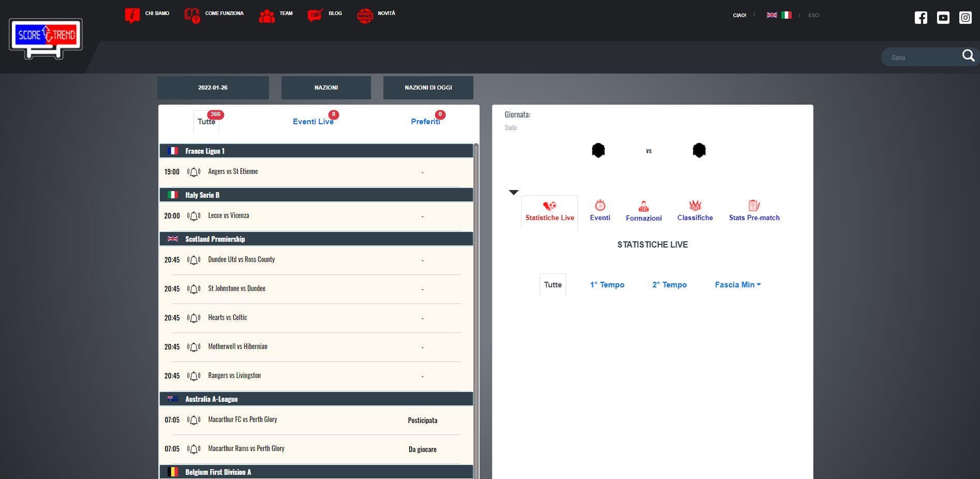Open the Instagram icon link
Viewport: 980px width, 479px height.
(965, 18)
